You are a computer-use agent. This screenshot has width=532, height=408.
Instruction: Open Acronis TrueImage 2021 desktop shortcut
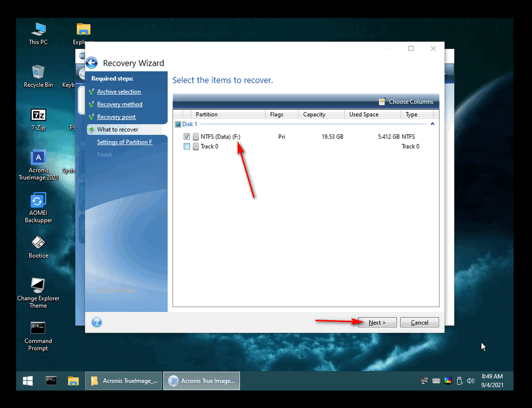(x=38, y=165)
